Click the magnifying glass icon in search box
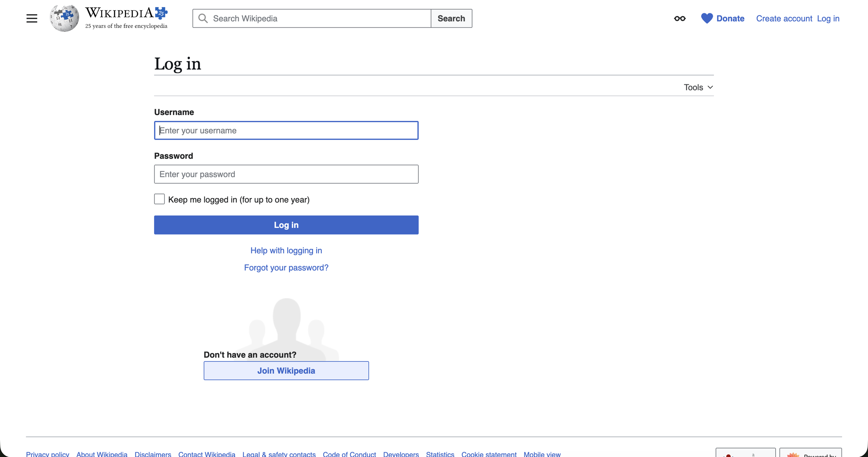 (203, 18)
